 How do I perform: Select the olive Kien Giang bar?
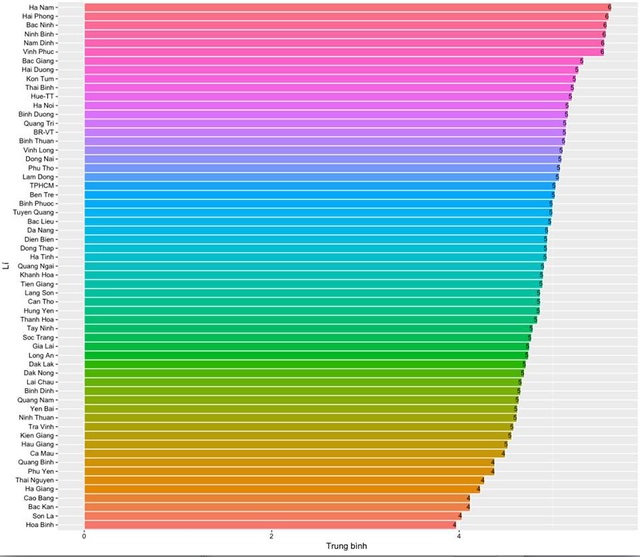[x=297, y=435]
